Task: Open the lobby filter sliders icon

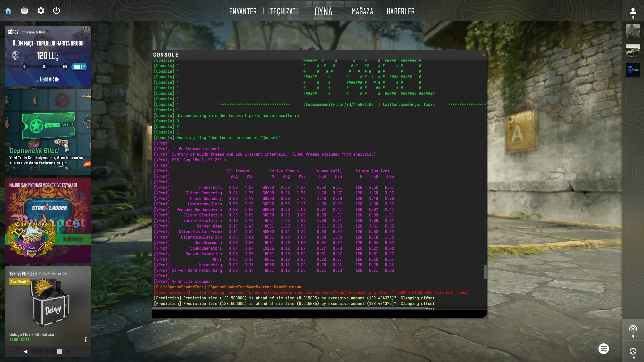Action: [x=604, y=349]
